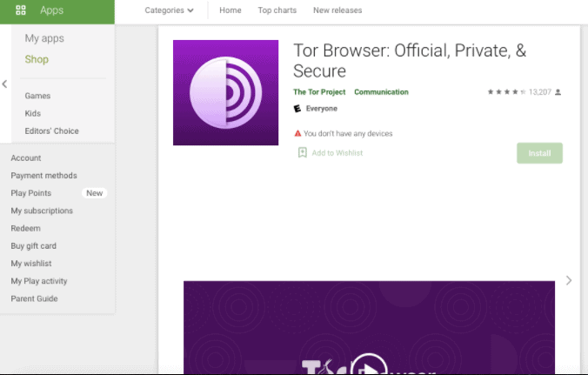Open the Games category

tap(37, 96)
